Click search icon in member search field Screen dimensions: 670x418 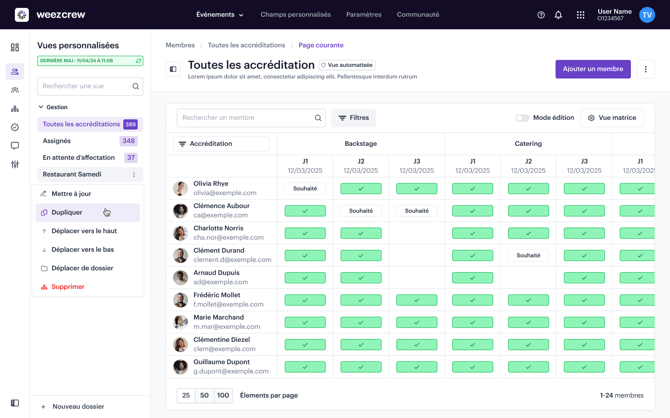point(318,118)
